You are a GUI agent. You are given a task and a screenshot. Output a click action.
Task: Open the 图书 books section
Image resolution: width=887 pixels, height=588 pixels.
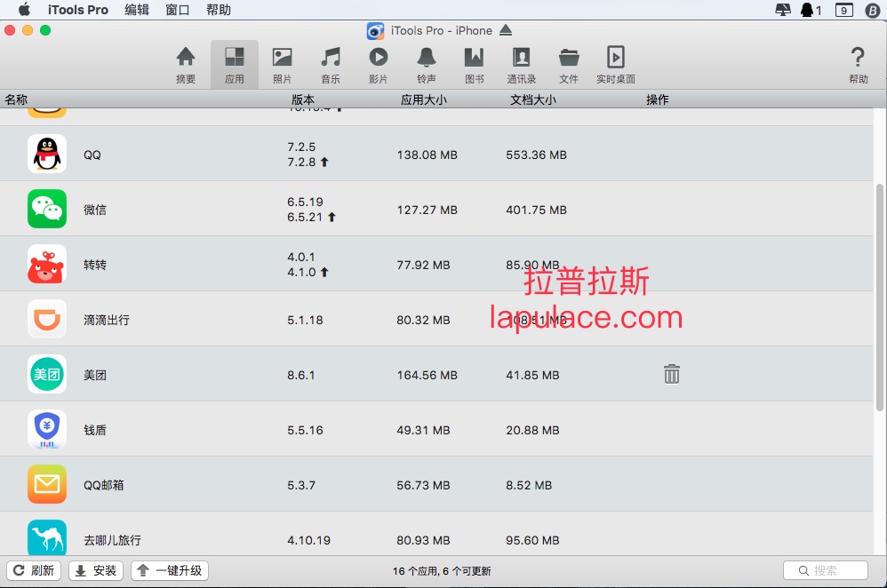pyautogui.click(x=474, y=65)
